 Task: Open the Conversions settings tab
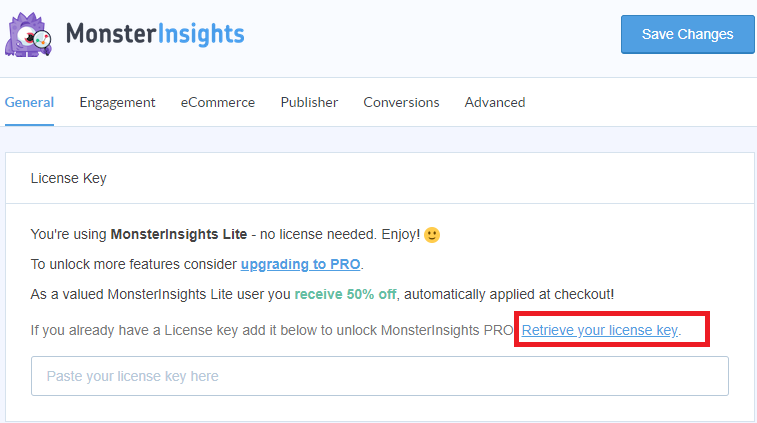pyautogui.click(x=401, y=102)
